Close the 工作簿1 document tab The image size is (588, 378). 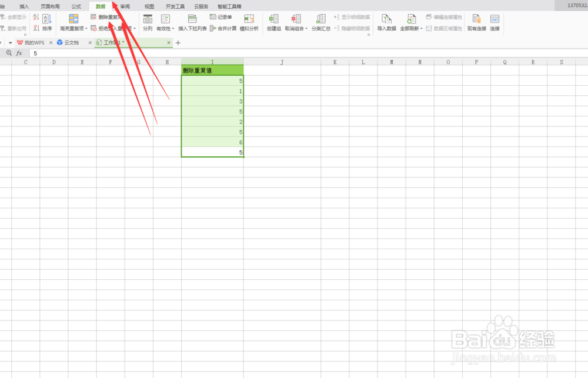(169, 43)
